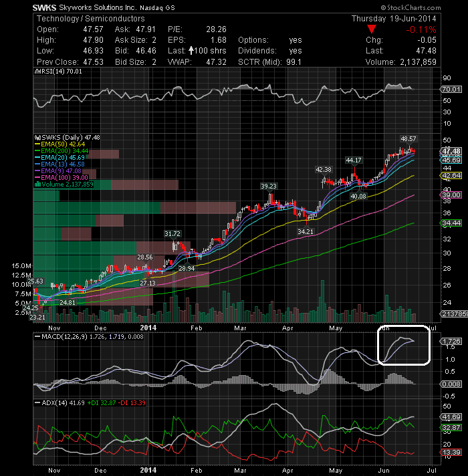Click the 48.57 peak price label

(408, 139)
